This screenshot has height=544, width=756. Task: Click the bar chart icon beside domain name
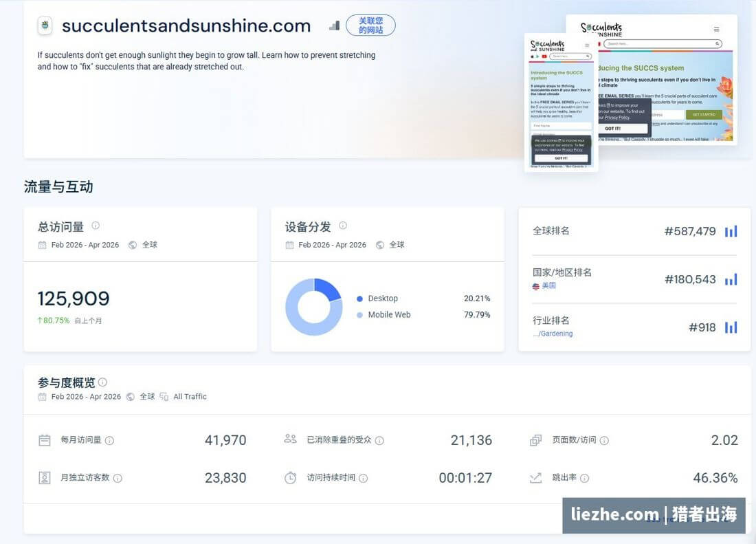point(334,25)
